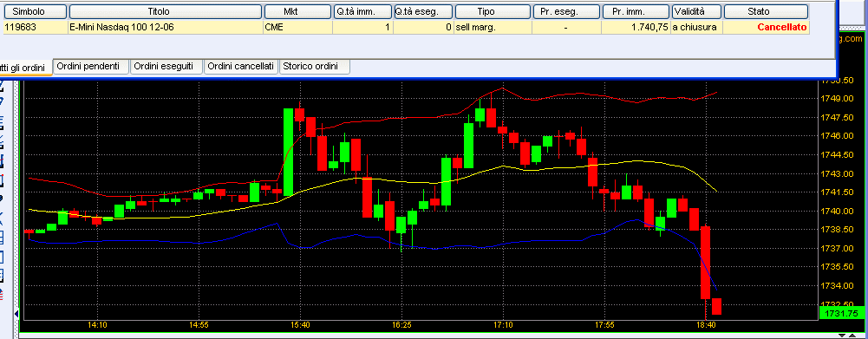Click the Pr. imm. column header
The height and width of the screenshot is (339, 868).
click(636, 11)
